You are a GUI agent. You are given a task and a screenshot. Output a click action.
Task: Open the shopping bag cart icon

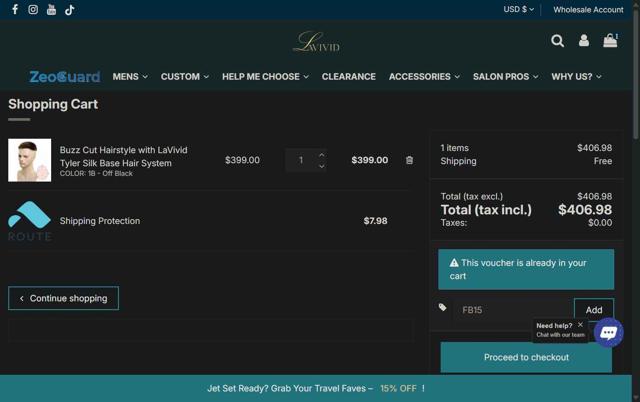[610, 40]
